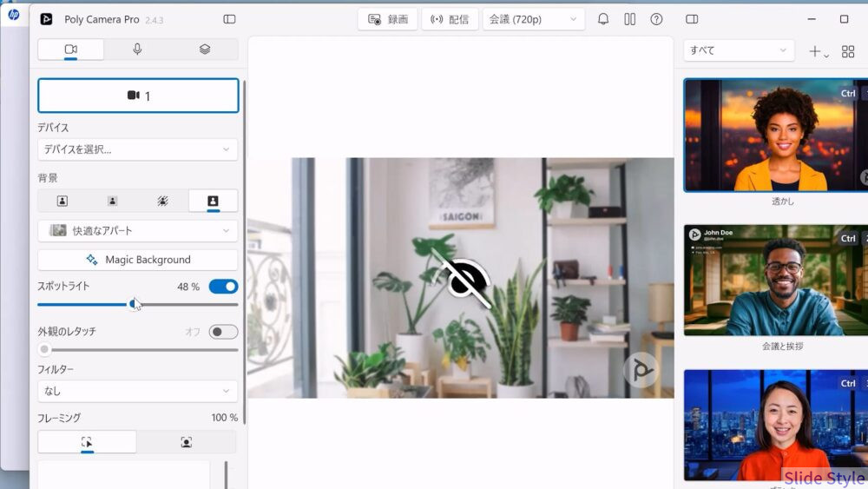This screenshot has width=868, height=489.
Task: Select the virtual background replace icon
Action: tap(214, 201)
